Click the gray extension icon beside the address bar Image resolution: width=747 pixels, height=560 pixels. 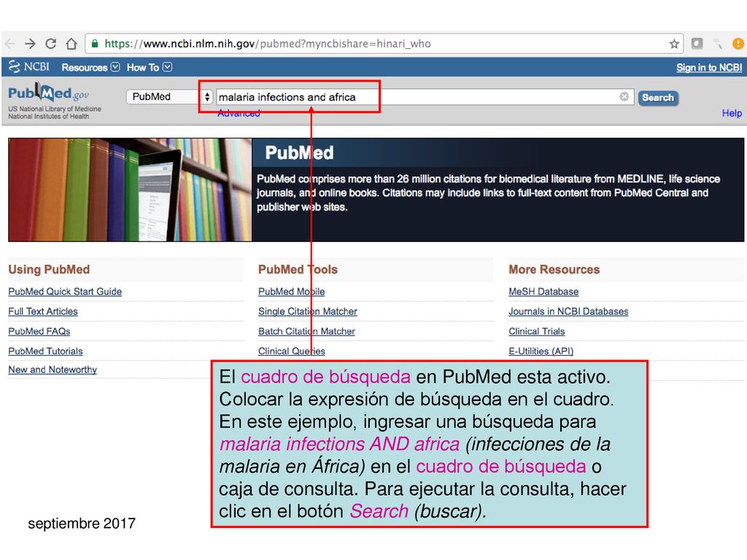[697, 44]
